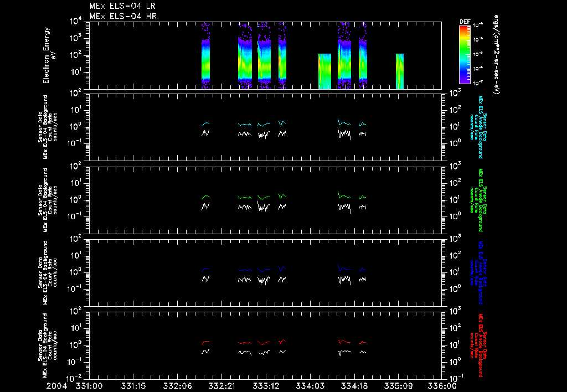Click the electron energy axis top tick label
This screenshot has width=567, height=392.
[x=76, y=22]
